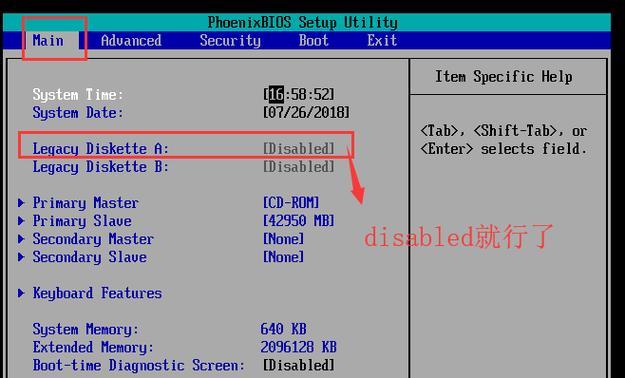Click the System Date value 07/26/2018
This screenshot has height=378, width=625.
tap(306, 112)
